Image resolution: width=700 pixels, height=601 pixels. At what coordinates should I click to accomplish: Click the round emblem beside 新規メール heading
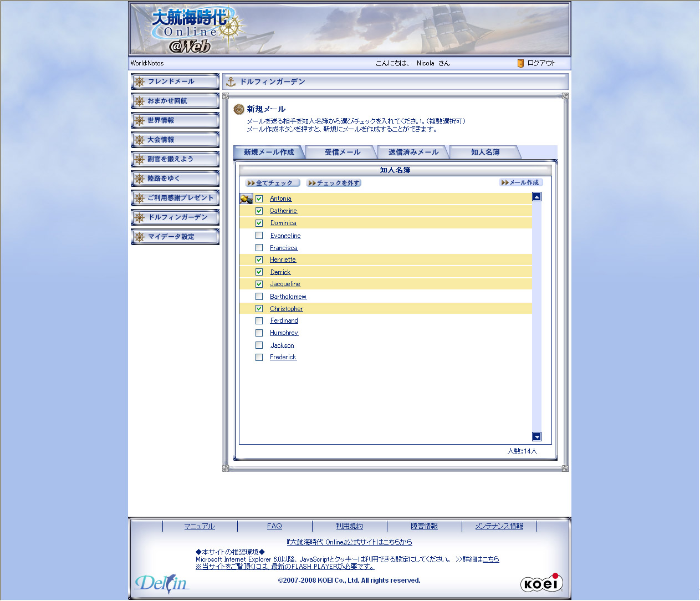(239, 109)
